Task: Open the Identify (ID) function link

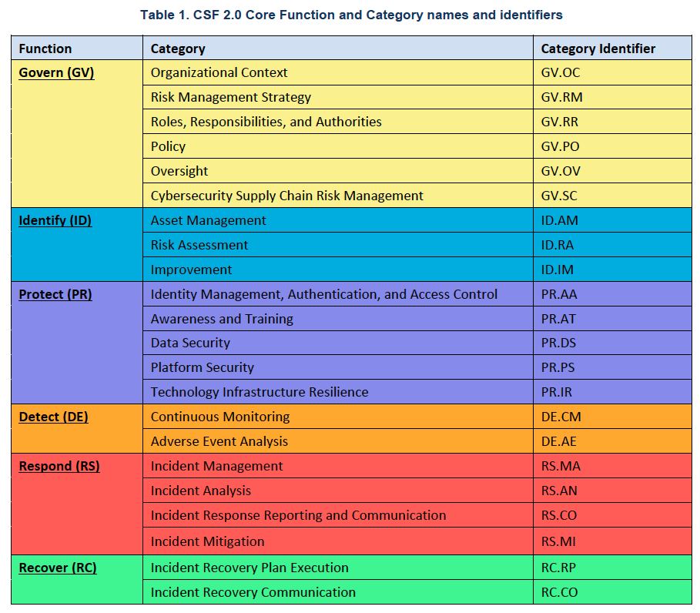Action: 55,220
